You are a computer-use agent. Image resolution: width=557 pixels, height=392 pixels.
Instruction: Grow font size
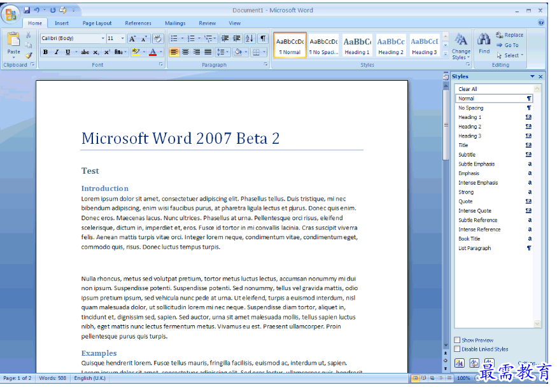(132, 38)
